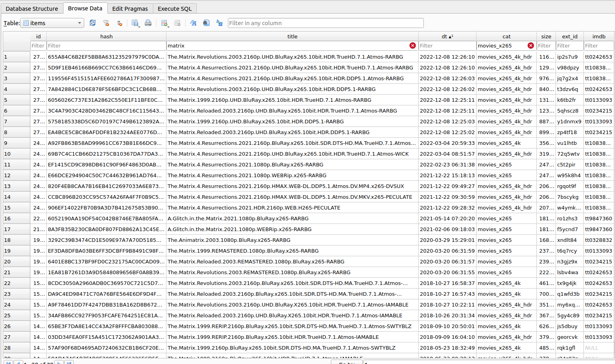Focus the ext_id column filter box
Viewport: 615px width, 364px height.
click(x=570, y=45)
